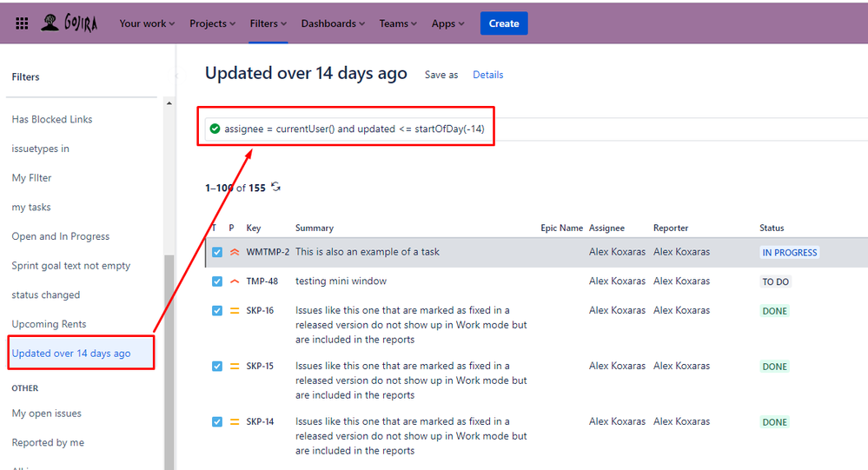
Task: Click the DONE status for SKP-14
Action: coord(774,422)
